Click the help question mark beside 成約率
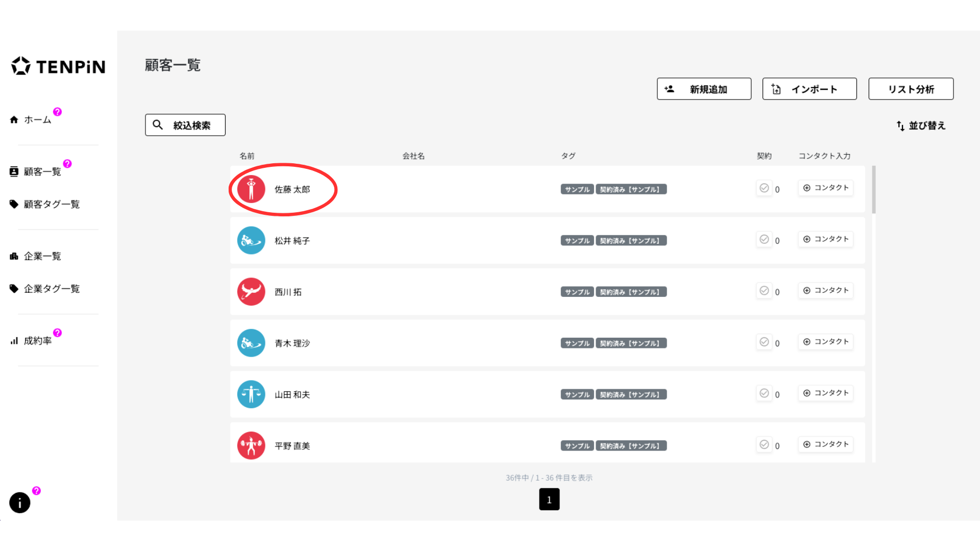The height and width of the screenshot is (551, 980). coord(58,333)
